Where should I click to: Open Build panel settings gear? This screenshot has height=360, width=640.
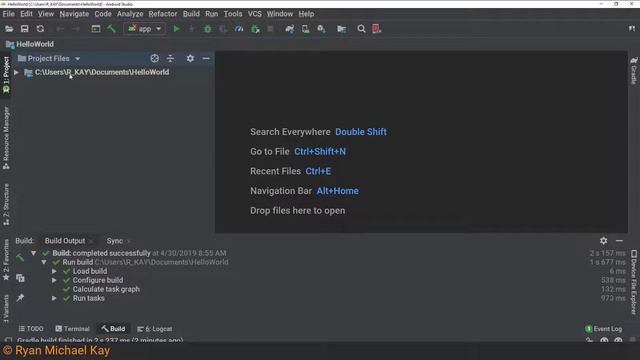pyautogui.click(x=603, y=241)
